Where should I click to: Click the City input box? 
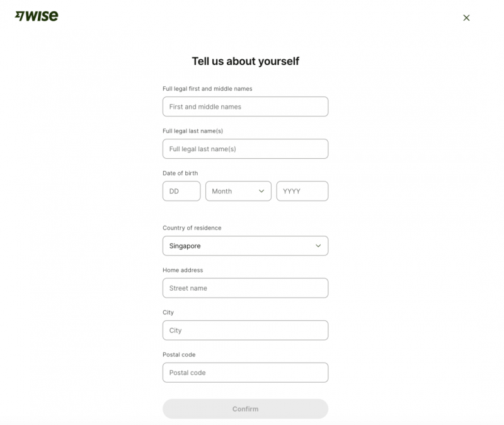[x=245, y=330]
